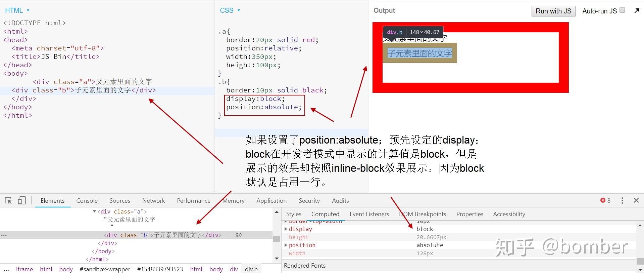Click the iframe breadcrumb
The width and height of the screenshot is (644, 273).
24,269
